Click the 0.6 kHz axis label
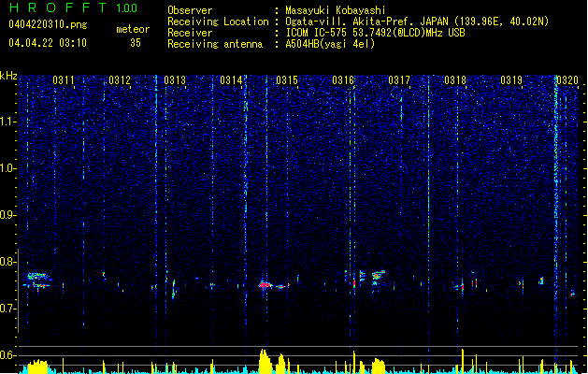 [x=8, y=355]
